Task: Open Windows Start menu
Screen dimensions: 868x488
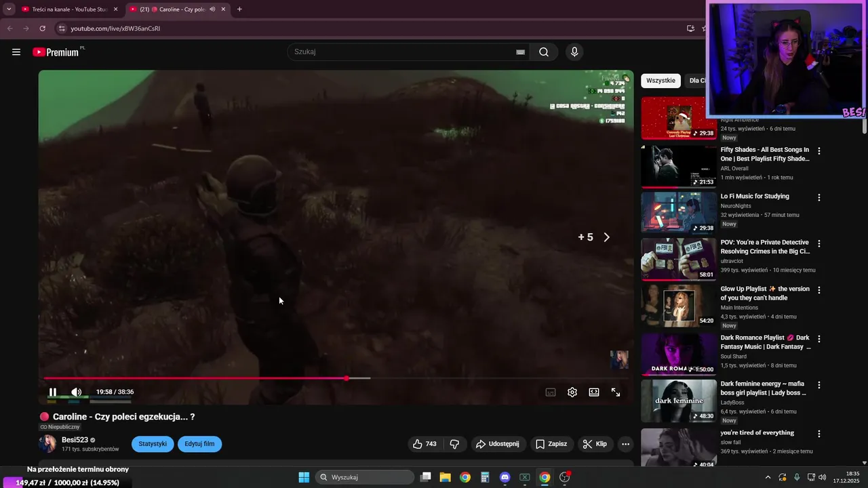Action: [x=304, y=477]
